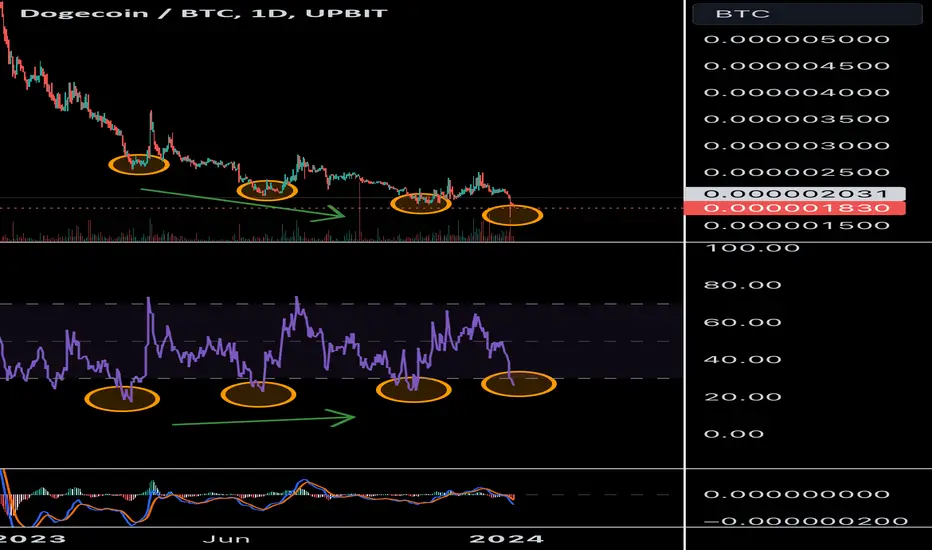Click the 0.00 RSI scale label

734,434
